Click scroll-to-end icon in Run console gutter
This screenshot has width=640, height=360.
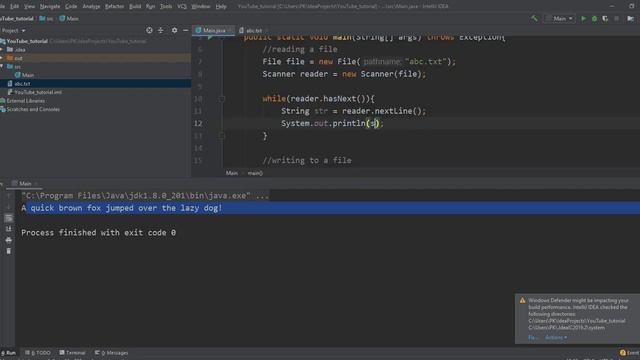click(x=9, y=229)
